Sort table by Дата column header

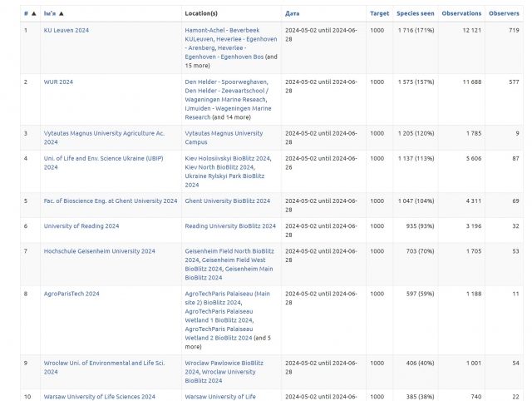(293, 14)
